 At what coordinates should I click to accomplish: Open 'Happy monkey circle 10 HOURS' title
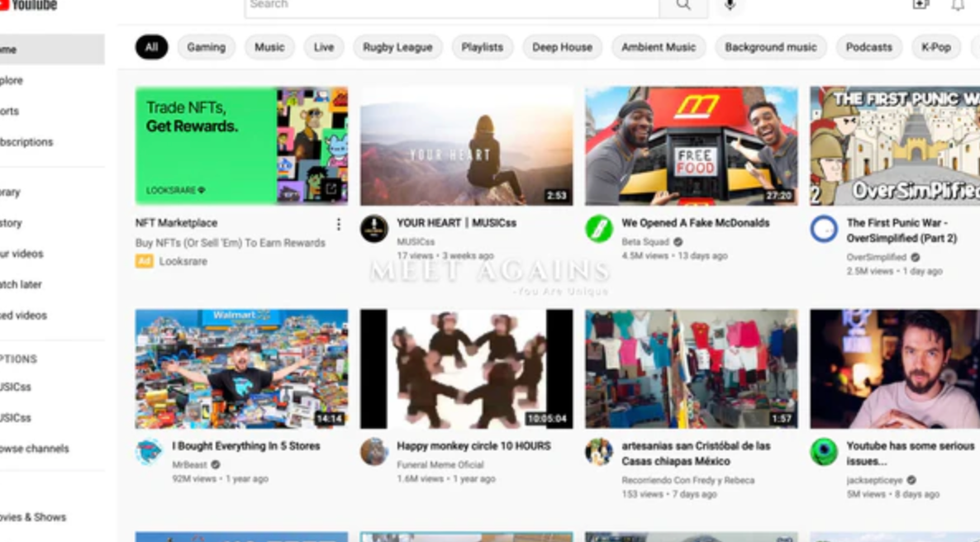coord(473,445)
